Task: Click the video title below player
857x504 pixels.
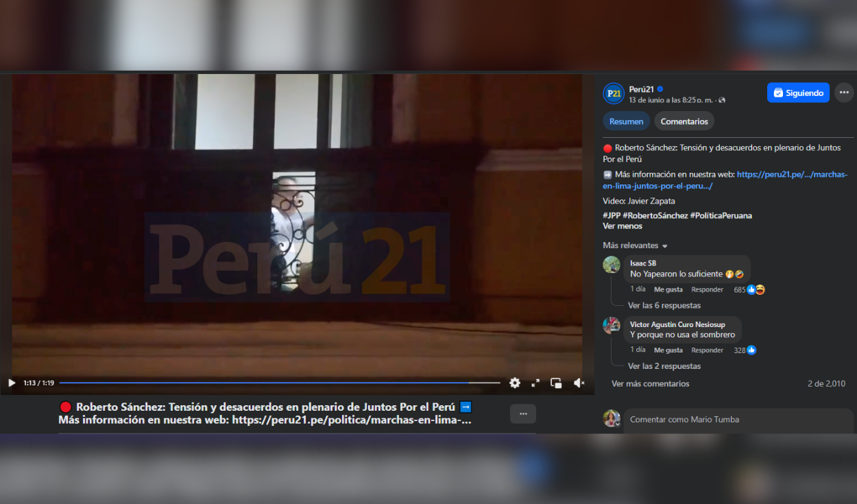Action: 265,413
